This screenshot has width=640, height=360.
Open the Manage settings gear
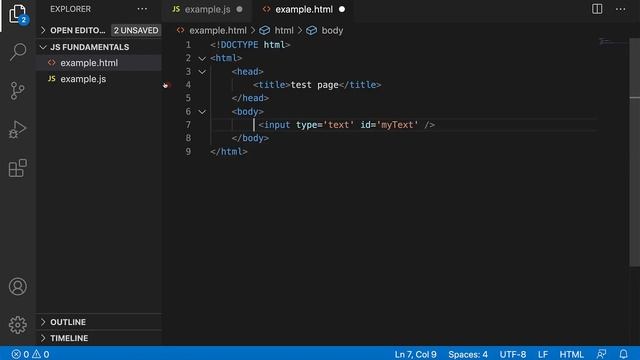pos(18,325)
